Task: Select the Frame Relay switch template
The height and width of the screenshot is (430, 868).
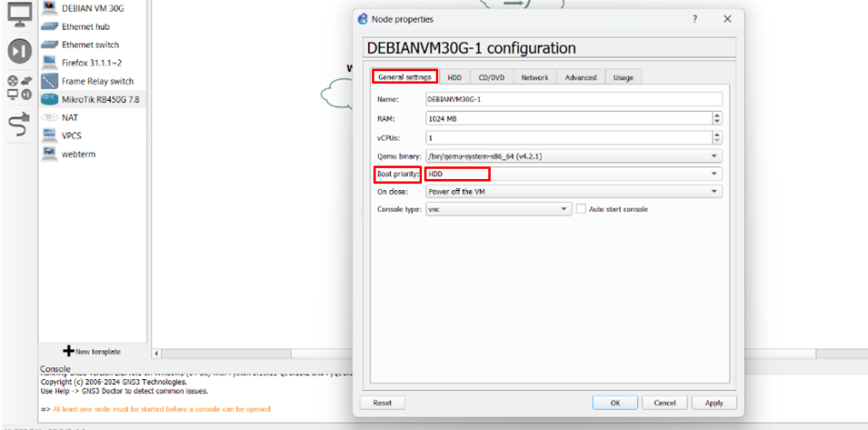Action: [x=97, y=81]
